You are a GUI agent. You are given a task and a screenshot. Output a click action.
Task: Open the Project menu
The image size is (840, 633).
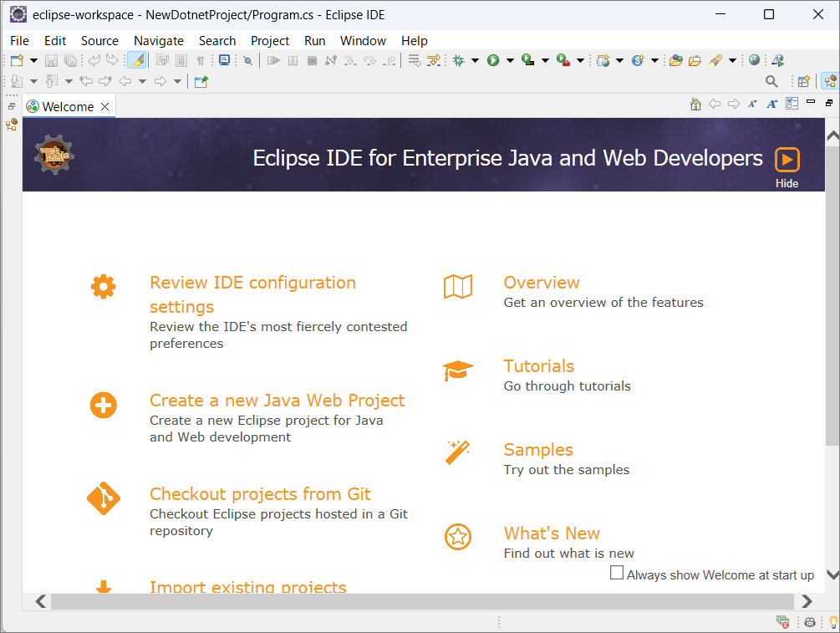[269, 41]
